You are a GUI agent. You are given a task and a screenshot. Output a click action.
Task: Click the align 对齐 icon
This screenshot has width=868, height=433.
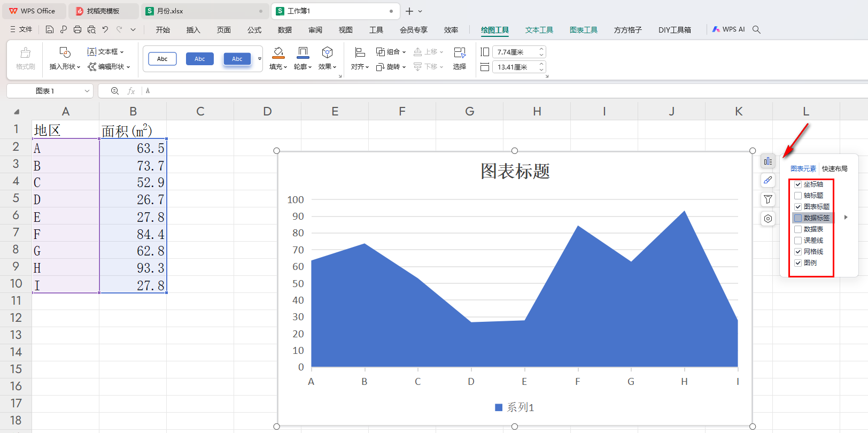[x=360, y=52]
